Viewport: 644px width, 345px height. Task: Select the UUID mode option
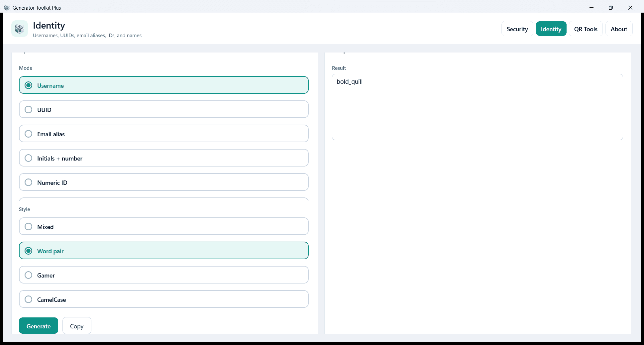click(163, 109)
